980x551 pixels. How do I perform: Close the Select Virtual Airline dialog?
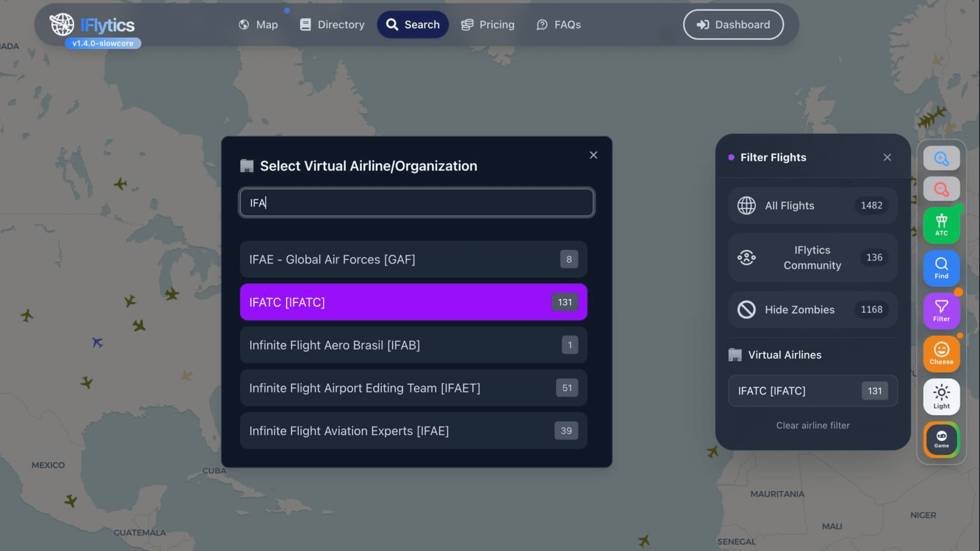[x=593, y=155]
